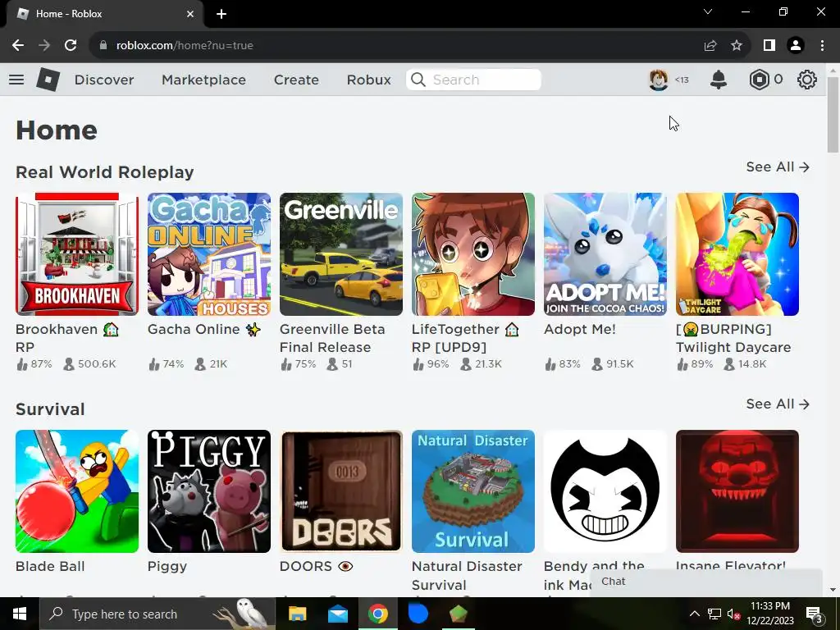Open Minecraft-like green block taskbar icon
The height and width of the screenshot is (630, 840).
click(458, 614)
